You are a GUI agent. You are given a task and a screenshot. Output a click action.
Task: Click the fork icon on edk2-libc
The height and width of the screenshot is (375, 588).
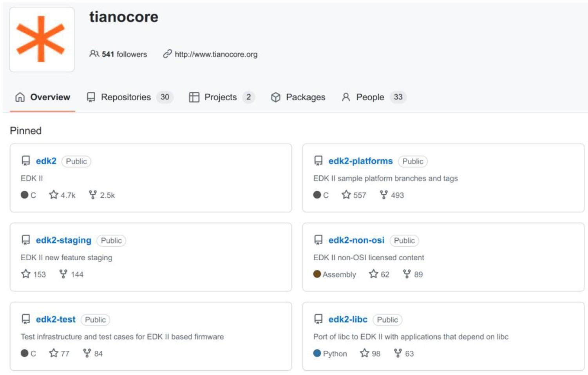[398, 353]
